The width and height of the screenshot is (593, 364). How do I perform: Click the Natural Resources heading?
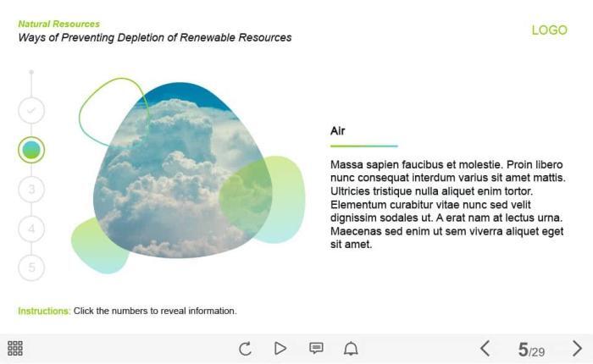tap(58, 24)
